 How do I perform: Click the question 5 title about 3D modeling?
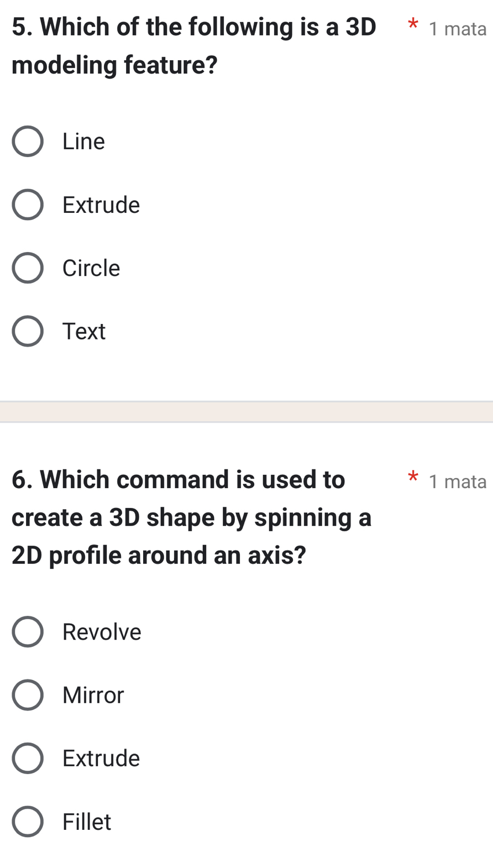click(193, 45)
